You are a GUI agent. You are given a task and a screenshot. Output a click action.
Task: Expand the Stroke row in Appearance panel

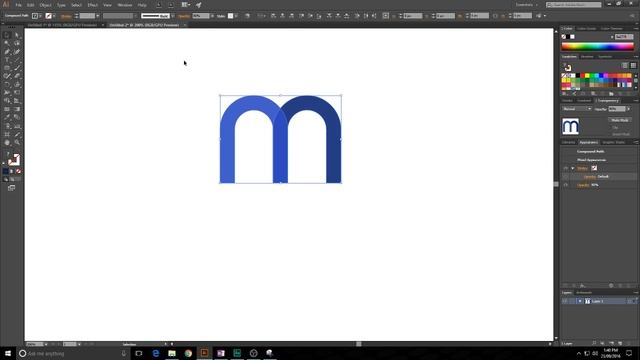[x=573, y=168]
